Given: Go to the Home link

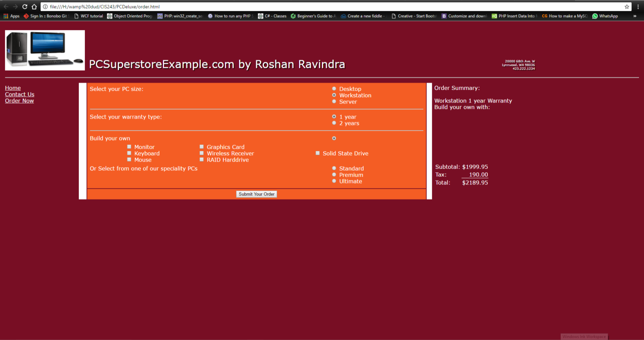Looking at the screenshot, I should pos(13,88).
